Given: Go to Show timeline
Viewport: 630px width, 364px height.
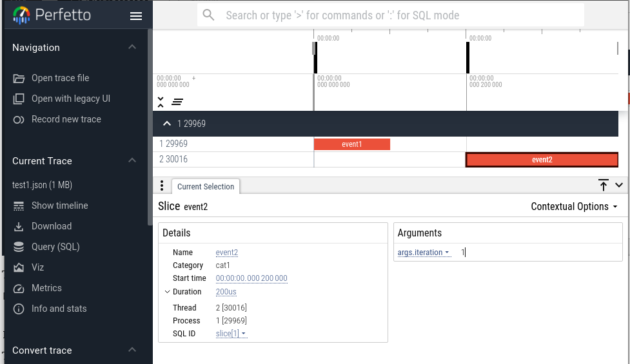Looking at the screenshot, I should point(60,206).
